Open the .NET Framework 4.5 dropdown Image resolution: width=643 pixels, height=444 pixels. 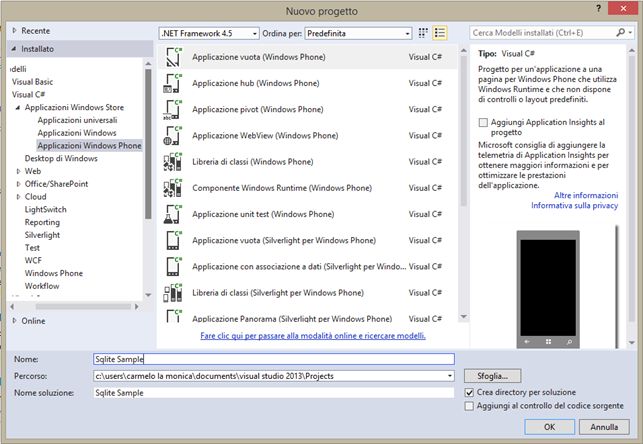pyautogui.click(x=209, y=33)
